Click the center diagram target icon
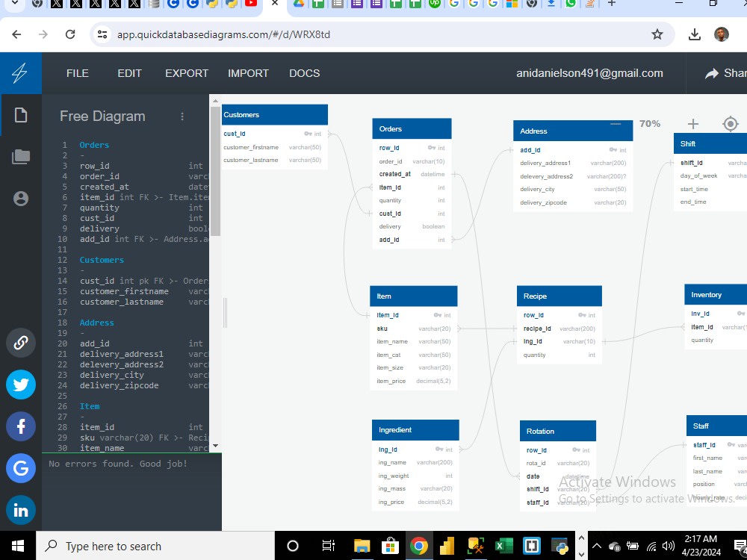This screenshot has height=560, width=747. pyautogui.click(x=731, y=124)
